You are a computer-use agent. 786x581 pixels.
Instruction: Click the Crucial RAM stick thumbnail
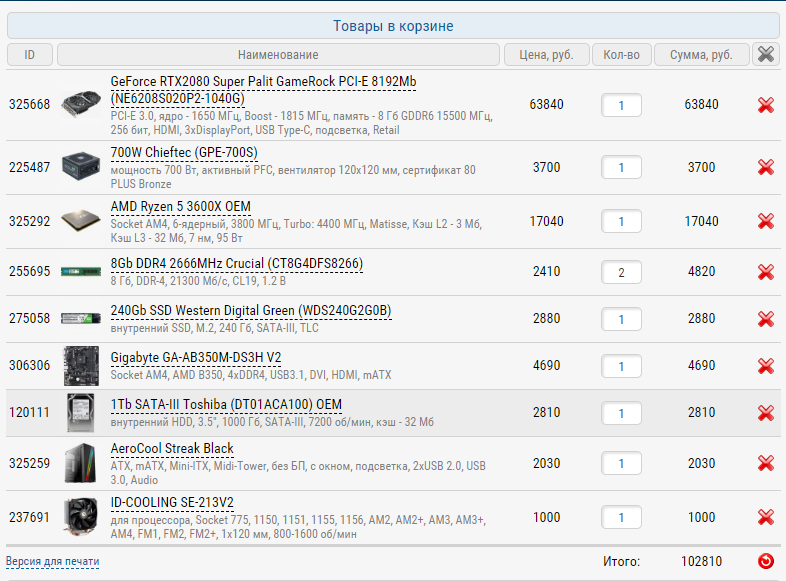pos(81,272)
